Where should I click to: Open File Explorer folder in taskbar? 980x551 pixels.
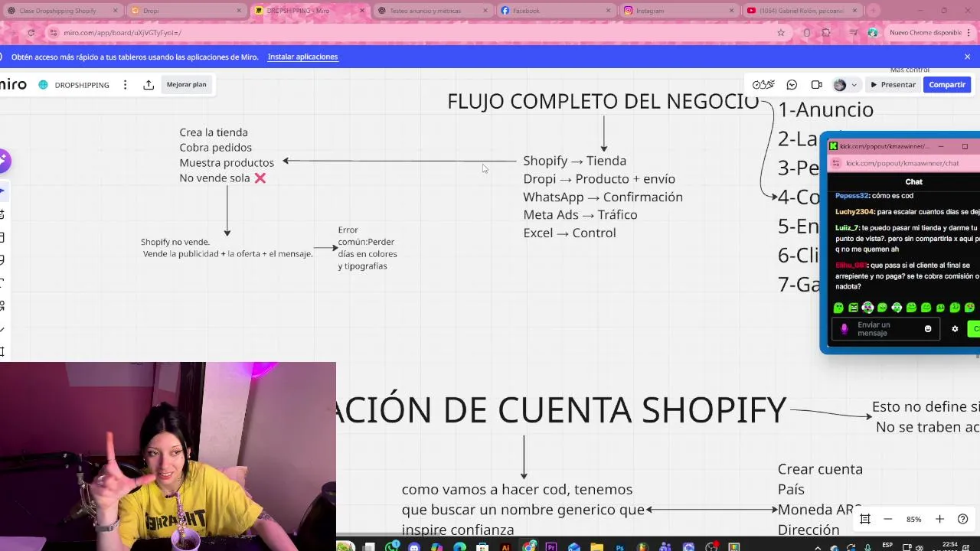[x=596, y=546]
